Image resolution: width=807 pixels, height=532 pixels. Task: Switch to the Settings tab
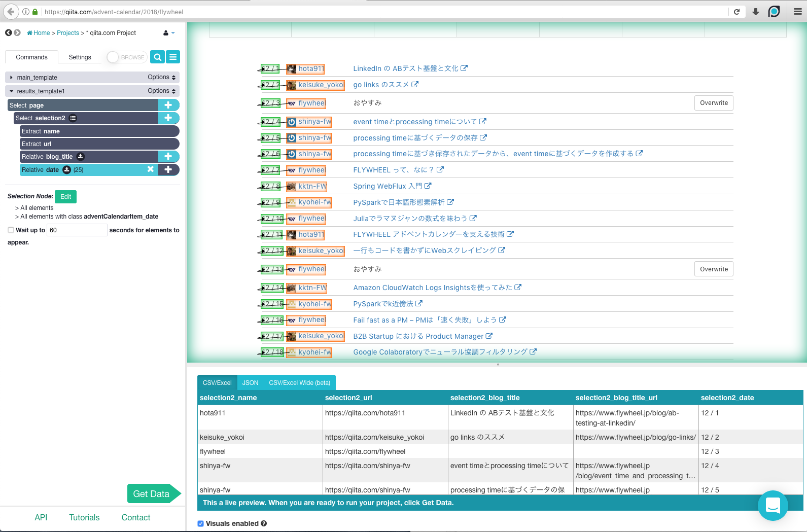click(x=80, y=57)
